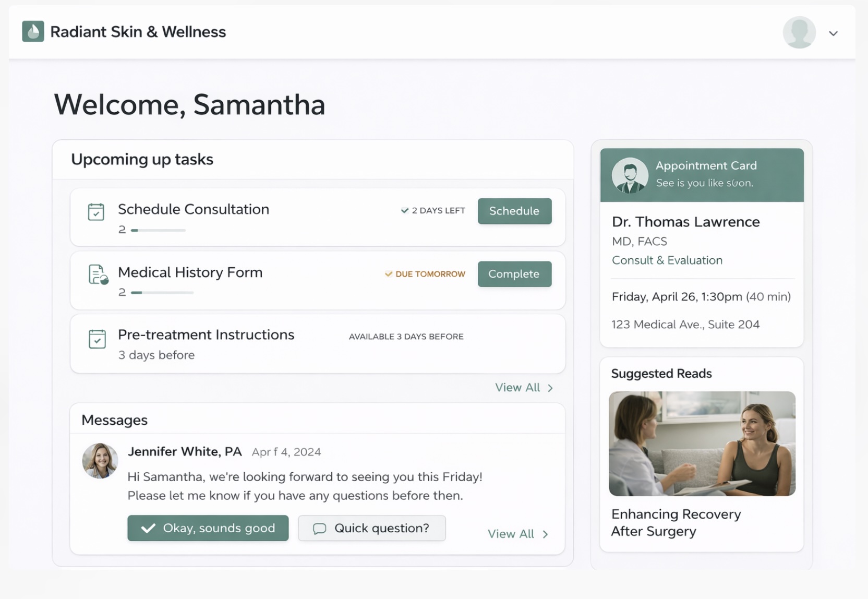The image size is (868, 599).
Task: Click the Schedule Consultation calendar icon
Action: tap(97, 212)
